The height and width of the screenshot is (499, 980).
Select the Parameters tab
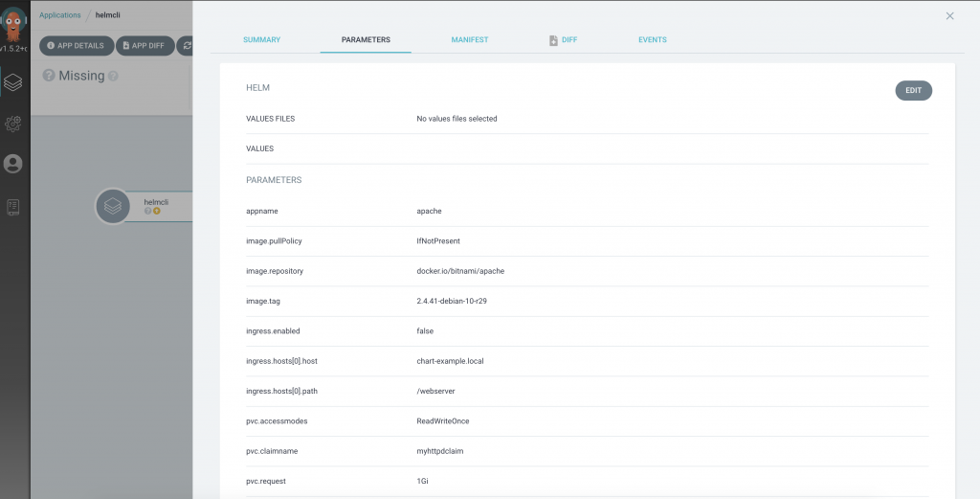coord(366,39)
